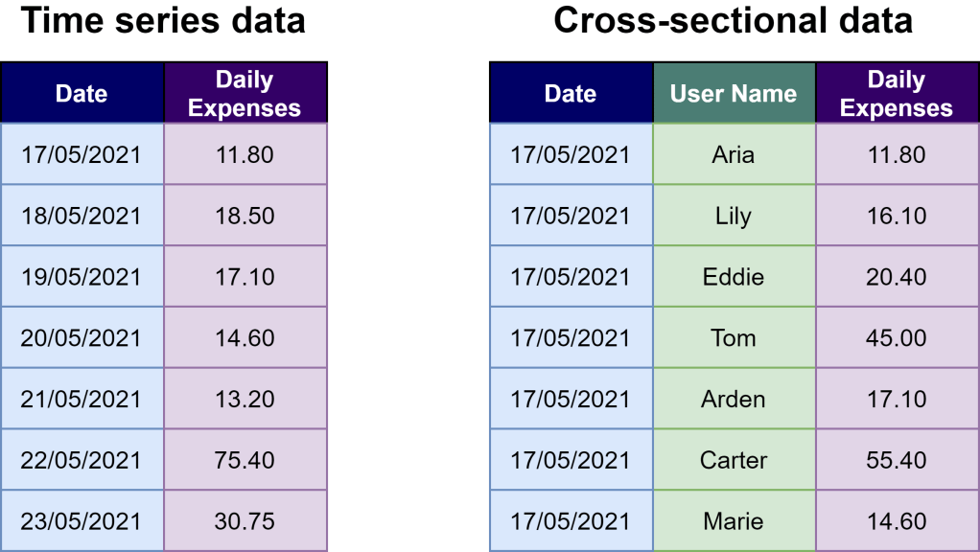
Task: Click the 45.00 expense cell
Action: pyautogui.click(x=897, y=338)
